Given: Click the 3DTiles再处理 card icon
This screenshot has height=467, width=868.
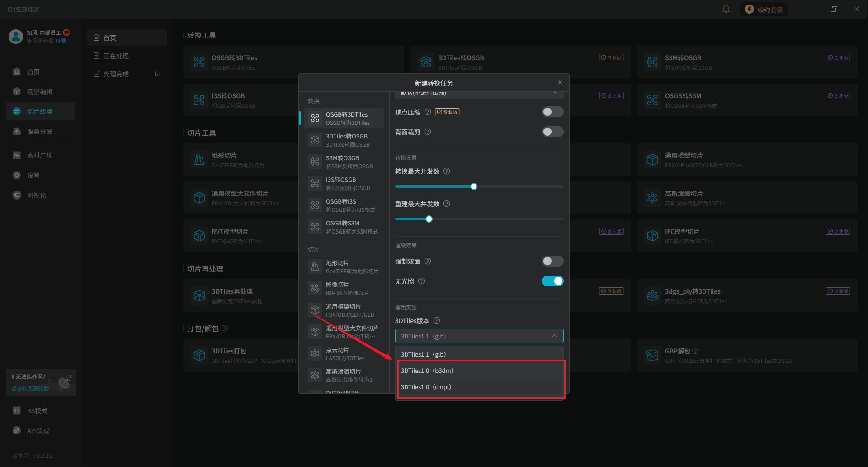Looking at the screenshot, I should point(199,295).
